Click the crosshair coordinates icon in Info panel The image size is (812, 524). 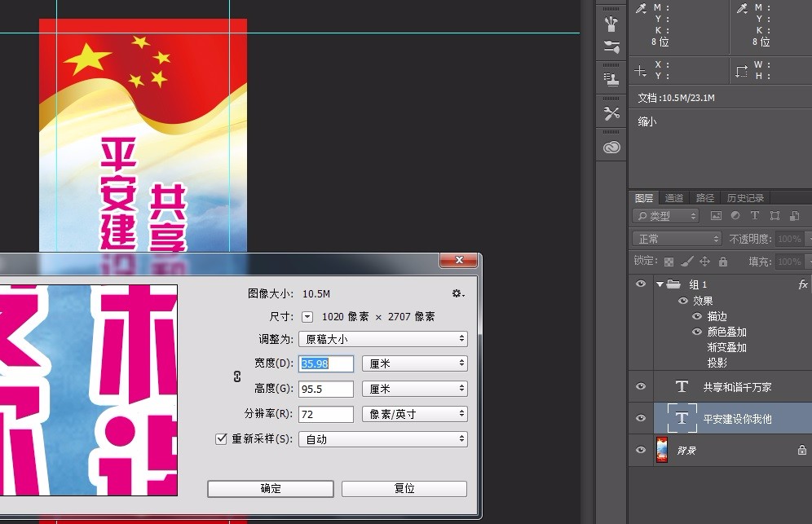tap(640, 70)
